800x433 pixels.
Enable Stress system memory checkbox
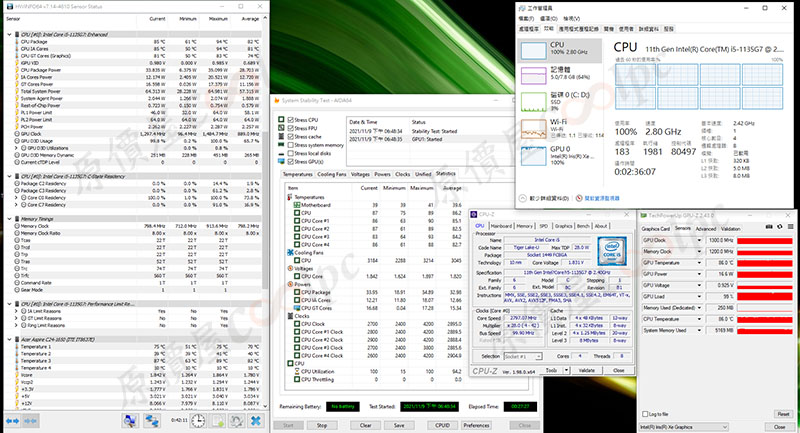pyautogui.click(x=290, y=145)
